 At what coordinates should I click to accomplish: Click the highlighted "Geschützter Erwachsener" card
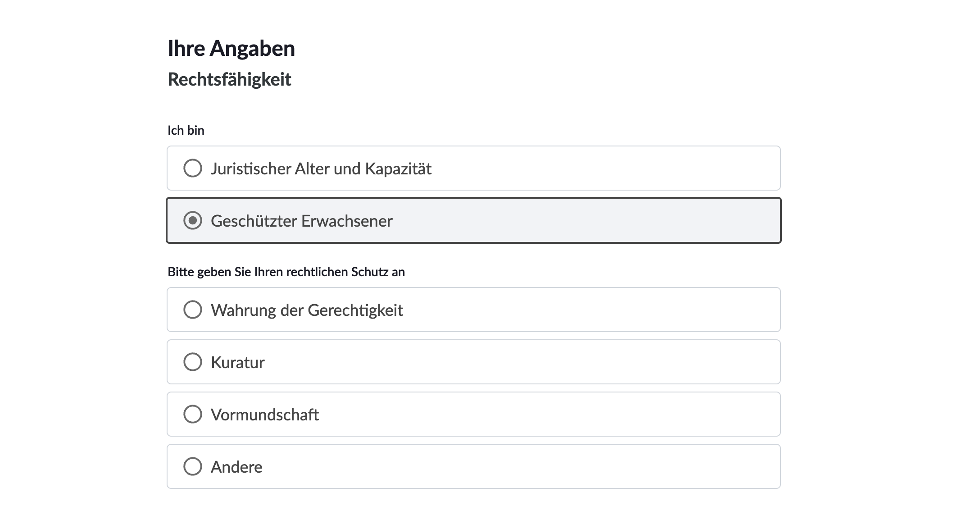coord(473,221)
